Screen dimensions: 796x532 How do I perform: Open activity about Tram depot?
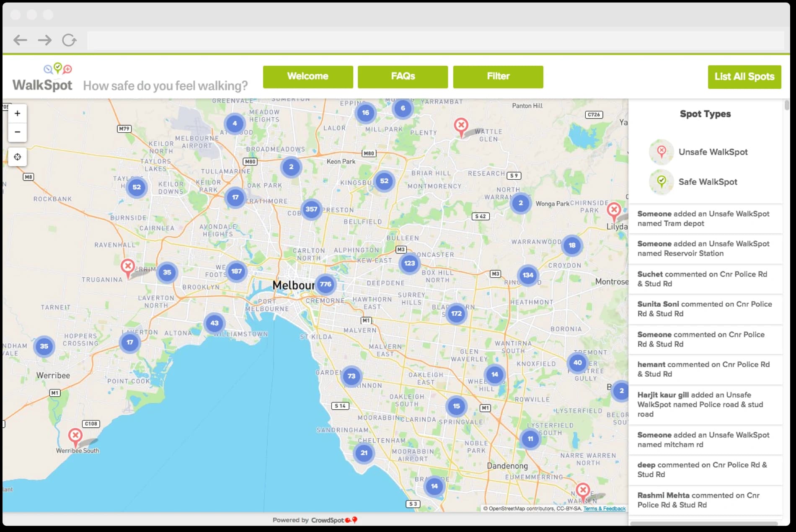tap(706, 219)
